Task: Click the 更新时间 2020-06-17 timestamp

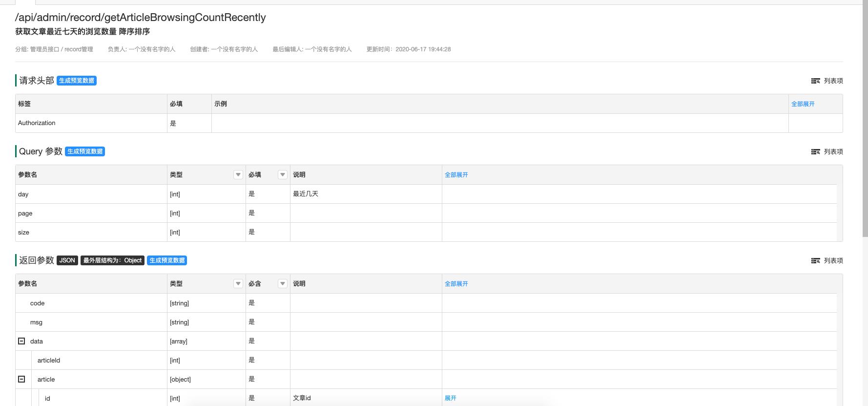Action: tap(409, 49)
